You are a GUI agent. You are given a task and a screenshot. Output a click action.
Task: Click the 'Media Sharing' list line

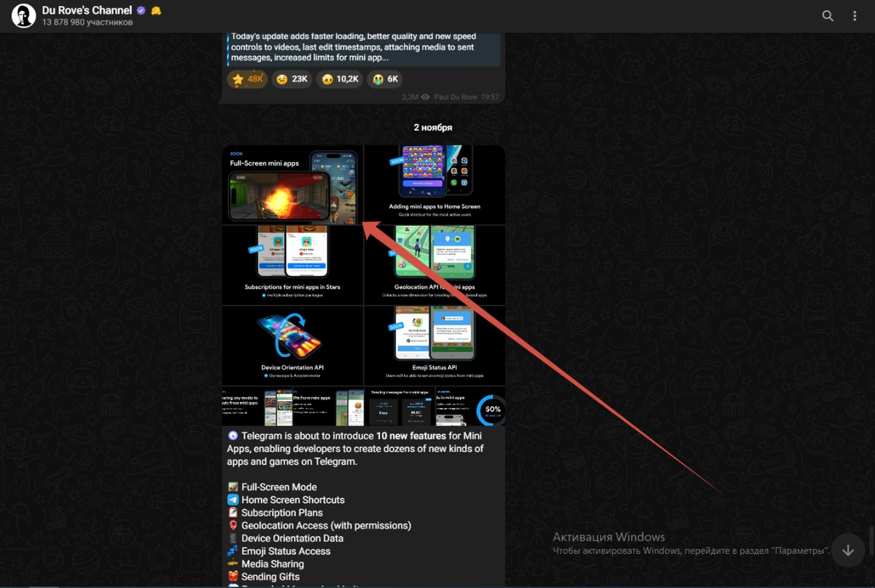(x=265, y=564)
